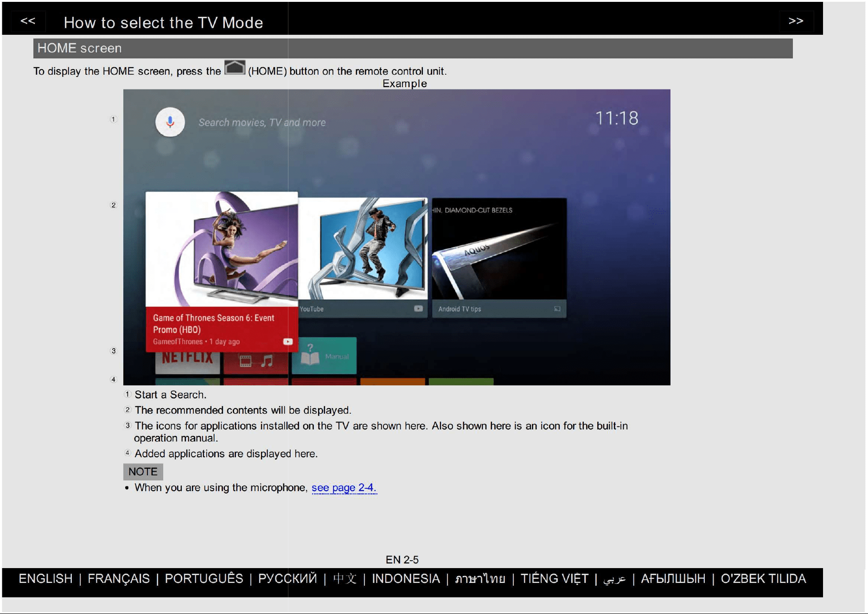
Task: Switch language to АҒЫЛШЫН
Action: [x=673, y=579]
